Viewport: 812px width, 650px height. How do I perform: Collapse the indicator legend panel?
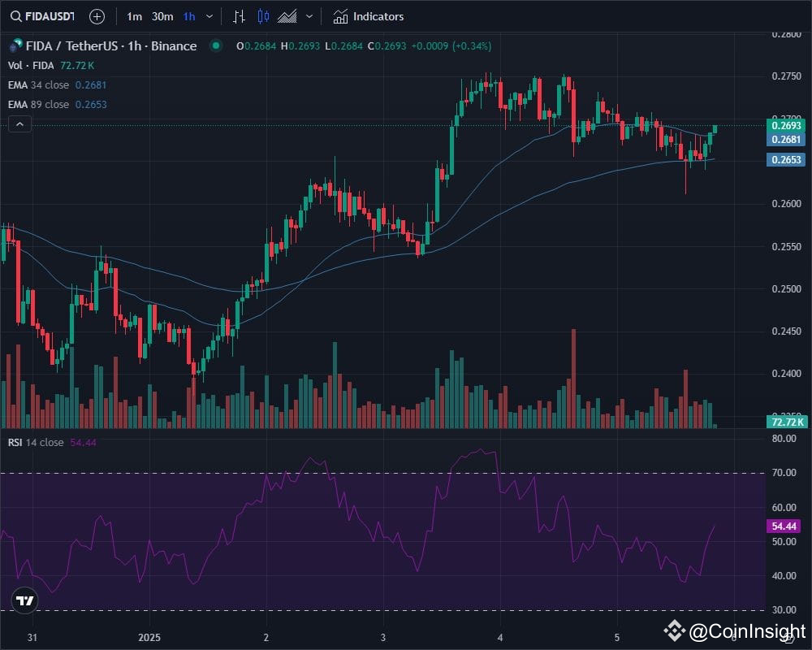(18, 123)
